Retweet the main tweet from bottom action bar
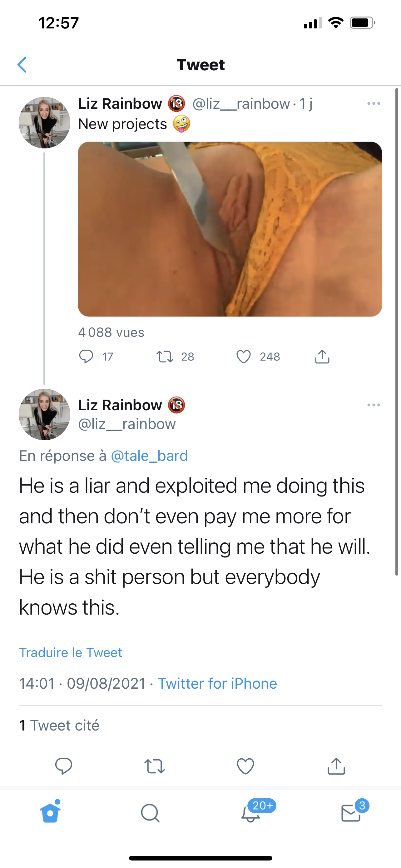Image resolution: width=401 pixels, height=868 pixels. point(155,766)
